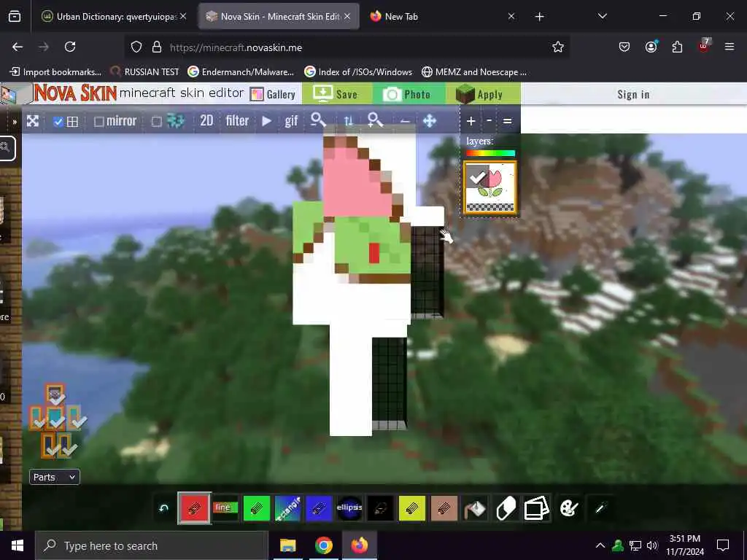Open the Index of /ISOs/Windows bookmark
Screen dimensions: 747x560
tap(358, 72)
